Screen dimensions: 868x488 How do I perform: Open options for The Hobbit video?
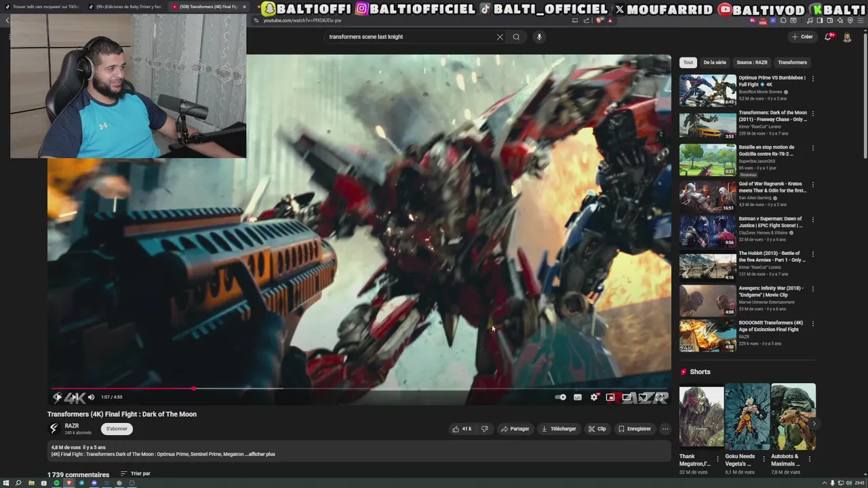coord(812,254)
